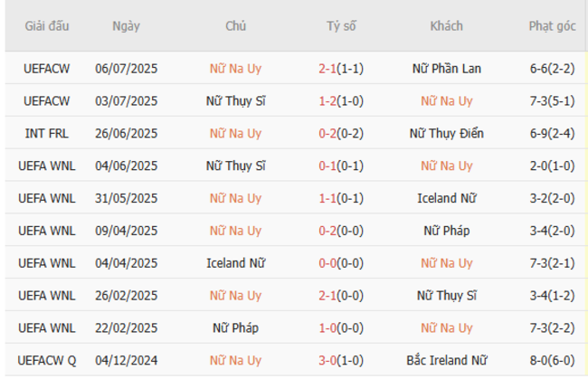Open 'Nữ Pháp' away team on 09/04/2025
Screen dimensions: 588x379
coord(446,231)
